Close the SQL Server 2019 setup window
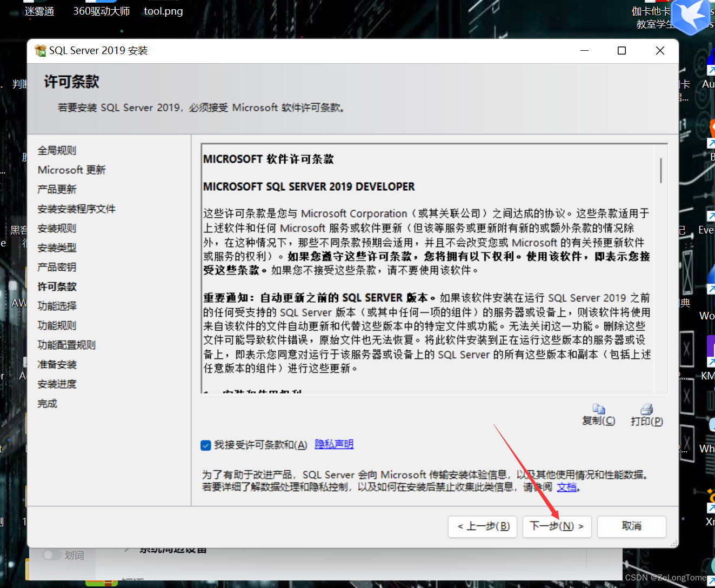Image resolution: width=715 pixels, height=588 pixels. coord(660,50)
